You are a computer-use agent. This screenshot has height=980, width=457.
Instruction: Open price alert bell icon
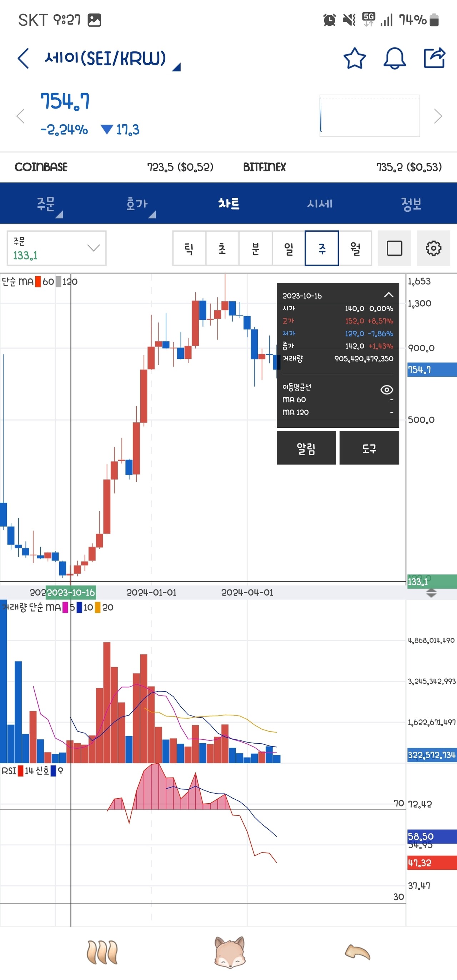pos(394,59)
